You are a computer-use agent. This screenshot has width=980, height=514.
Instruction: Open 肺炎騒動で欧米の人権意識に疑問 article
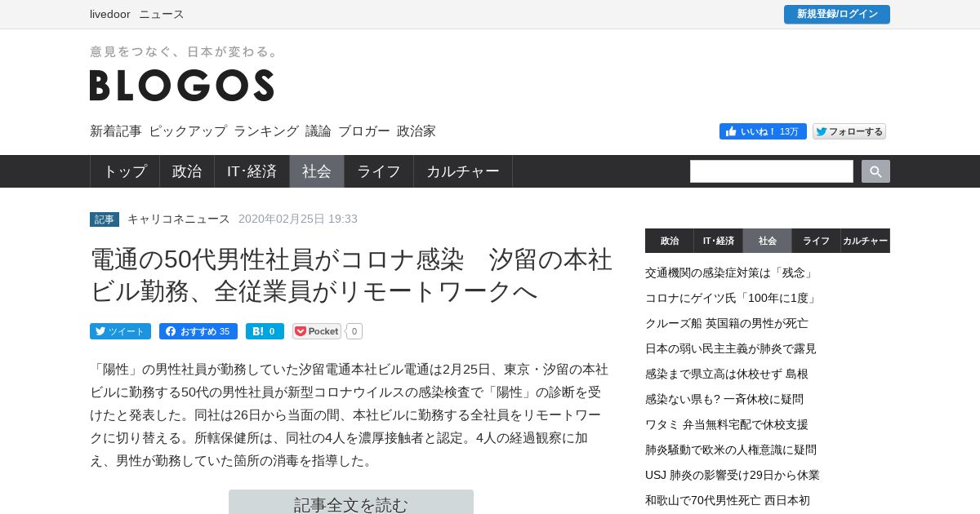731,450
